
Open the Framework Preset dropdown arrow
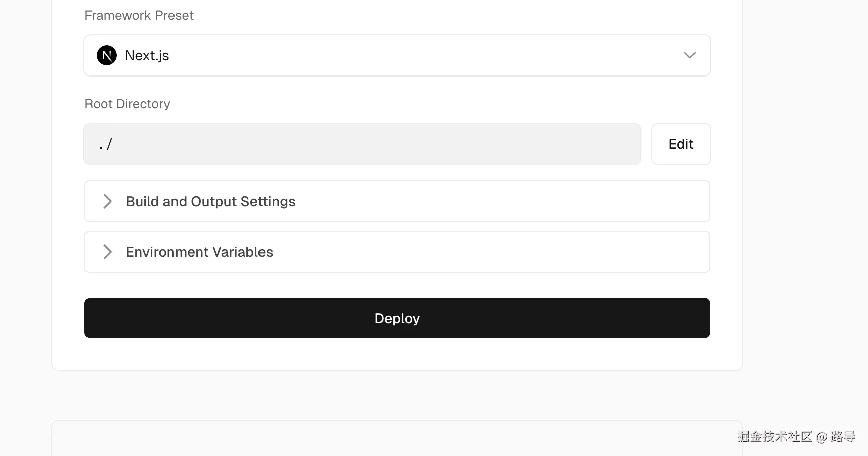pyautogui.click(x=689, y=55)
